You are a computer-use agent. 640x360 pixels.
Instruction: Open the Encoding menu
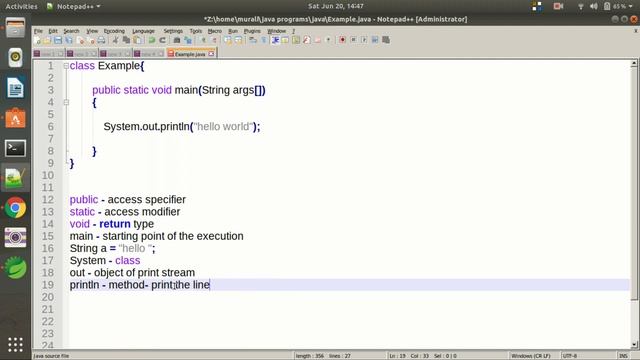114,31
